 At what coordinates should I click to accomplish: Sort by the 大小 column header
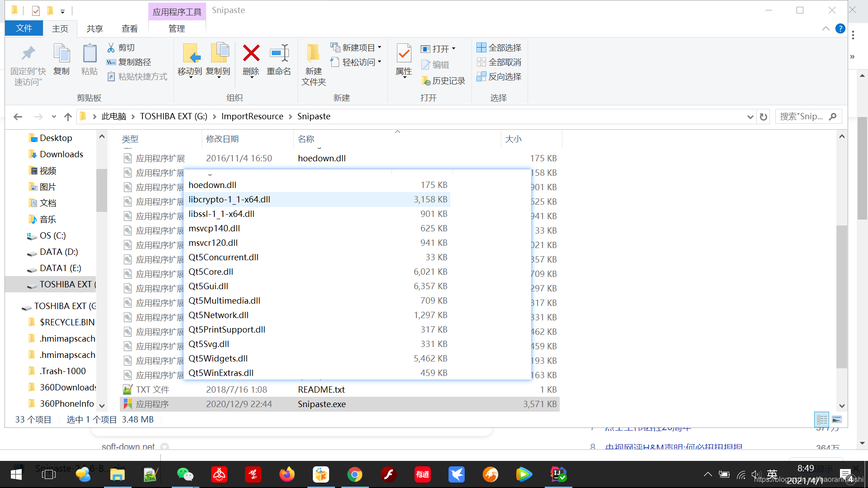tap(532, 139)
